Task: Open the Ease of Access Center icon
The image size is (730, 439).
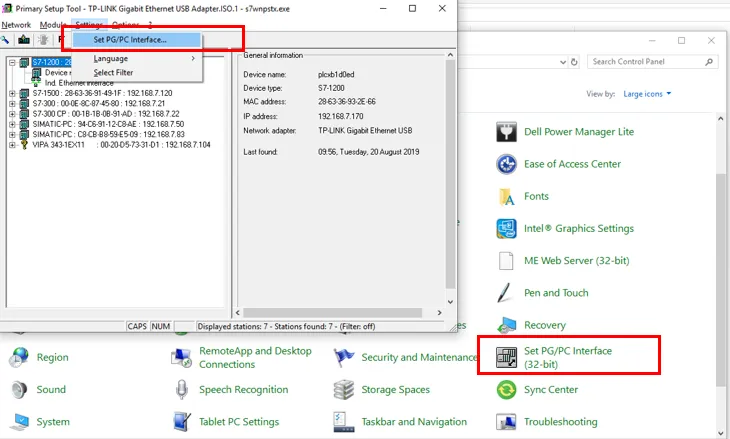Action: [506, 164]
